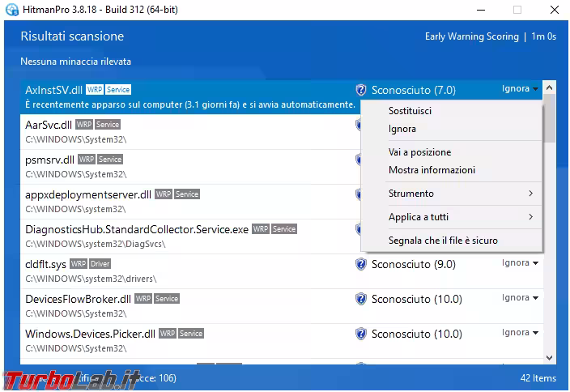This screenshot has width=570, height=392.
Task: Select Mostra informazioni menu entry
Action: tap(451, 170)
